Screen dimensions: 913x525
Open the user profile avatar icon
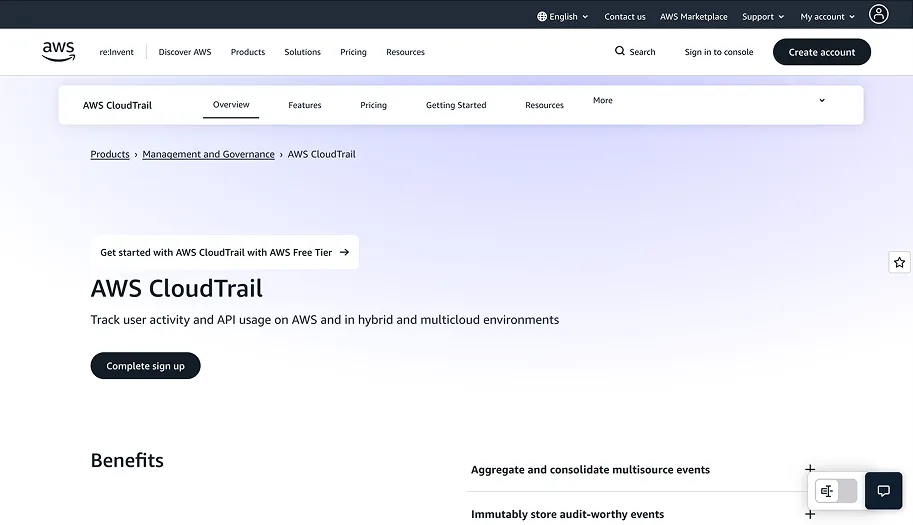click(x=878, y=14)
